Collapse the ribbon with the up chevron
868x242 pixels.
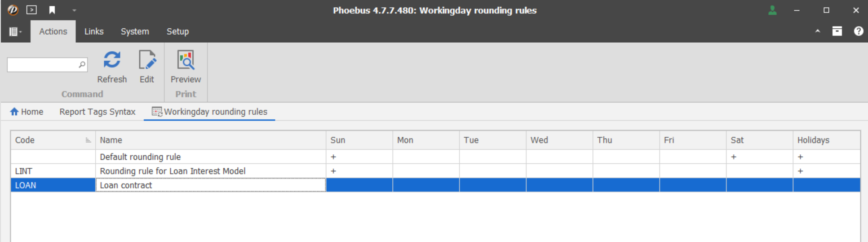click(818, 31)
